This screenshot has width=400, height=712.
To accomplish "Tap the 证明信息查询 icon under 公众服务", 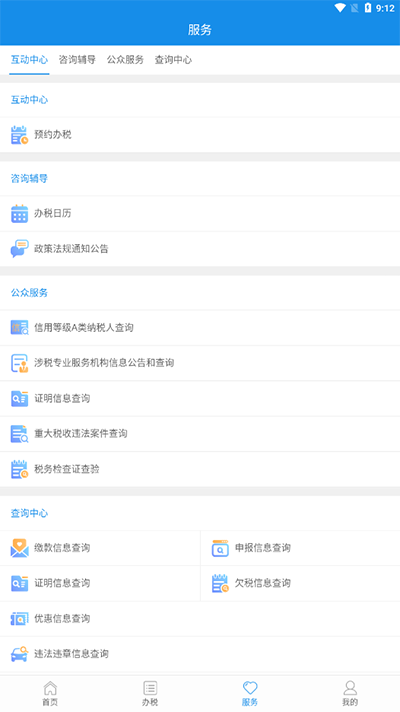I will click(x=20, y=399).
